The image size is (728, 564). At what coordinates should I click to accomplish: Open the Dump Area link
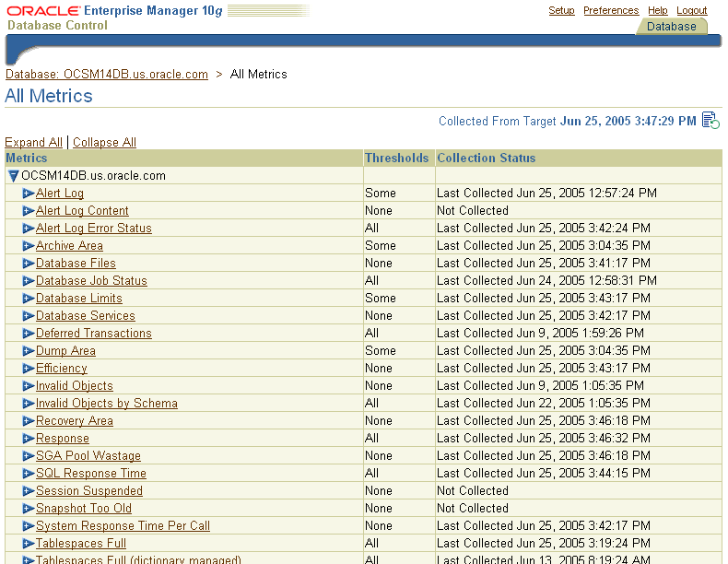66,350
